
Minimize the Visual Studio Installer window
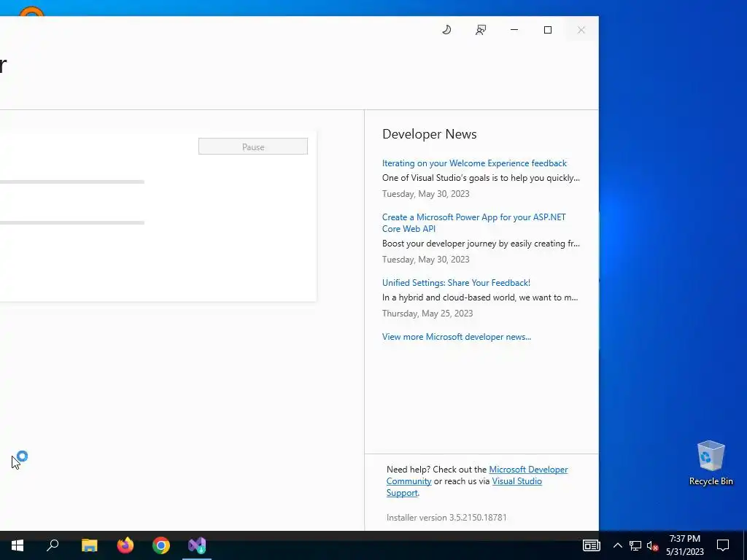(514, 30)
